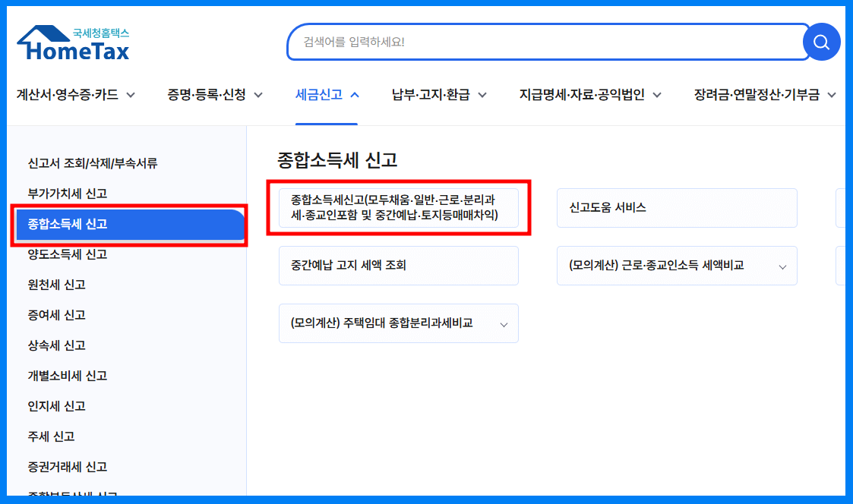Open the 증명·등록·신청 menu dropdown

point(209,94)
